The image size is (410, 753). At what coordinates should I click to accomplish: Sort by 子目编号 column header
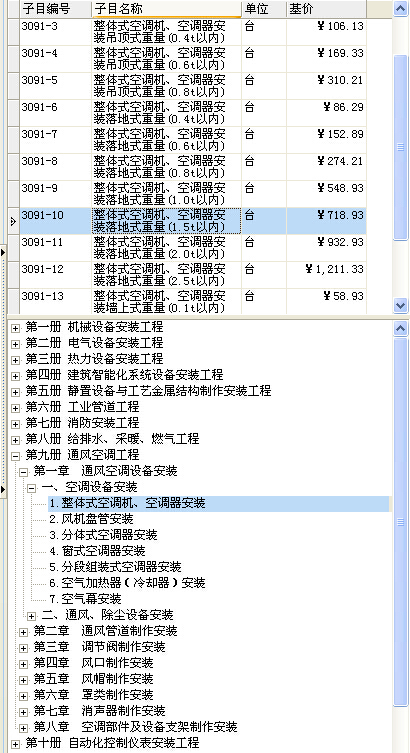tap(55, 9)
